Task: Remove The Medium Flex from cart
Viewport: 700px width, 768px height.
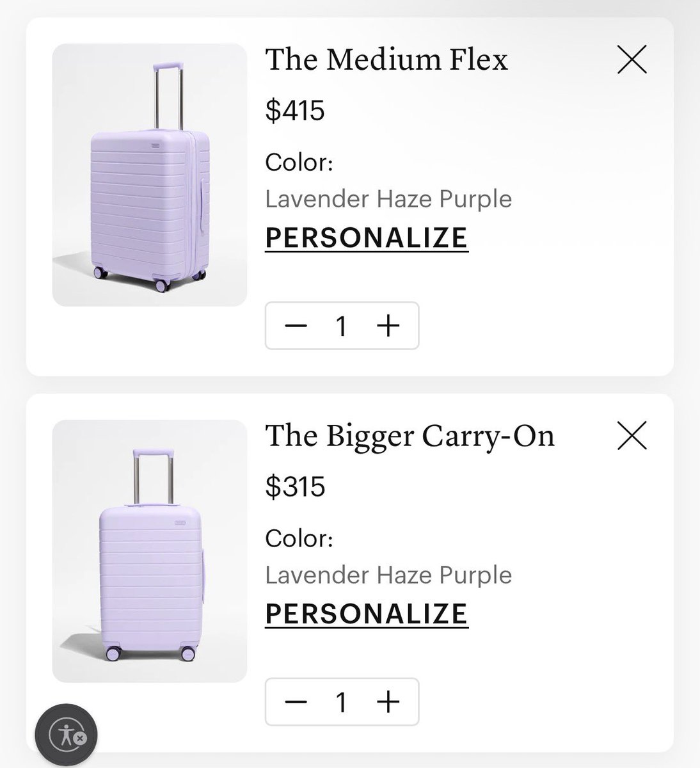Action: (632, 60)
